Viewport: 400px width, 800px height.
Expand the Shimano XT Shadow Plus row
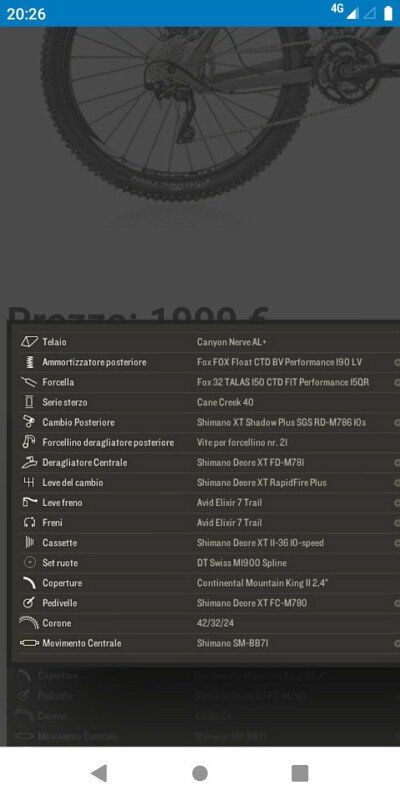pos(396,422)
